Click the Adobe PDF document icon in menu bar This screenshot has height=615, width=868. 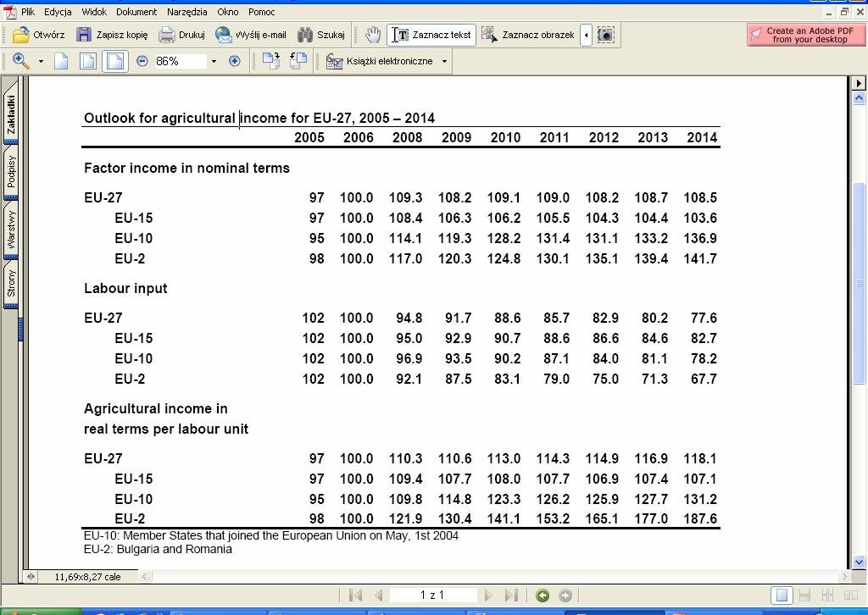click(10, 12)
